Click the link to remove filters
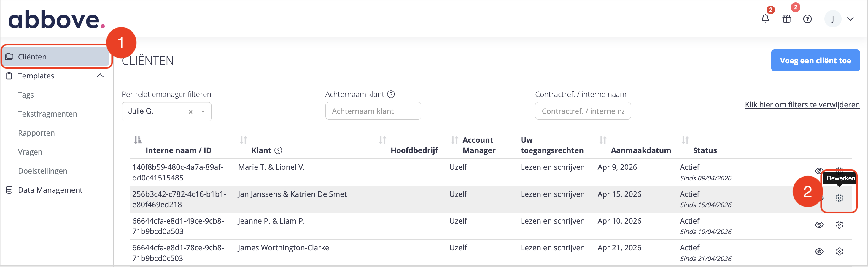Viewport: 868px width, 267px height. (802, 105)
